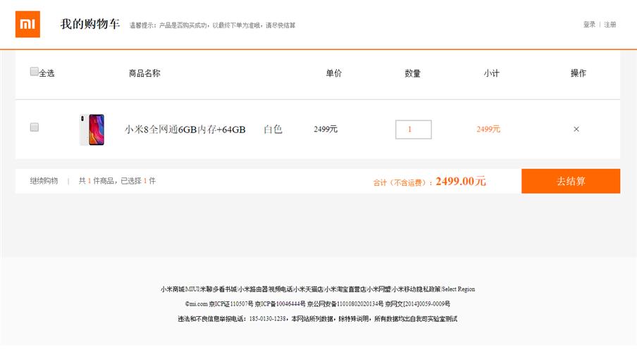Open the 多看书城 footer link
The image size is (637, 364).
point(225,289)
